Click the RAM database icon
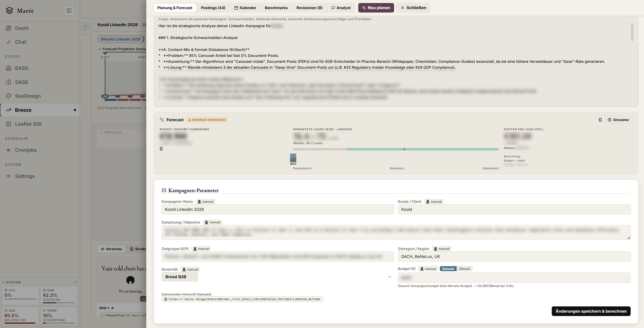 click(44, 290)
